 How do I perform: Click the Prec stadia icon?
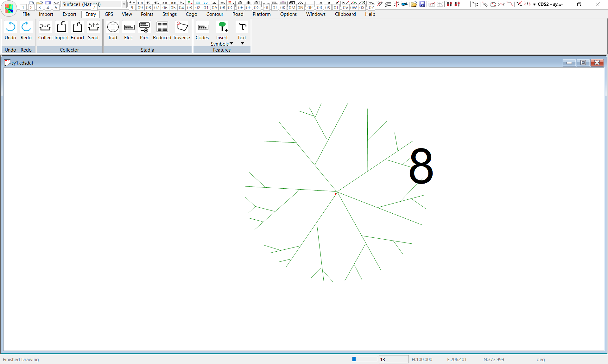point(144,28)
